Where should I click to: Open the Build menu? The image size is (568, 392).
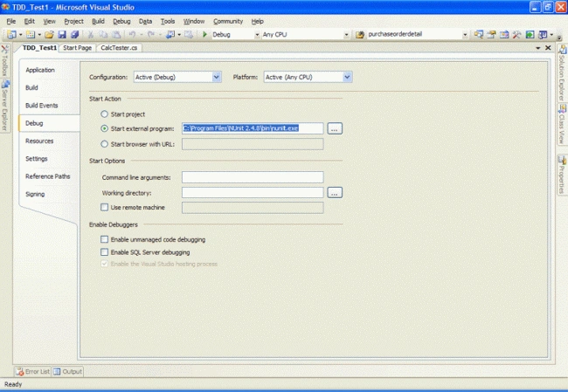click(x=98, y=21)
